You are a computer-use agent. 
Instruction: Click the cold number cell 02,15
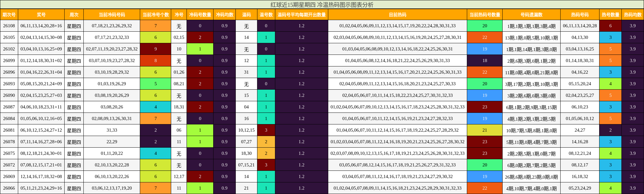pos(179,37)
